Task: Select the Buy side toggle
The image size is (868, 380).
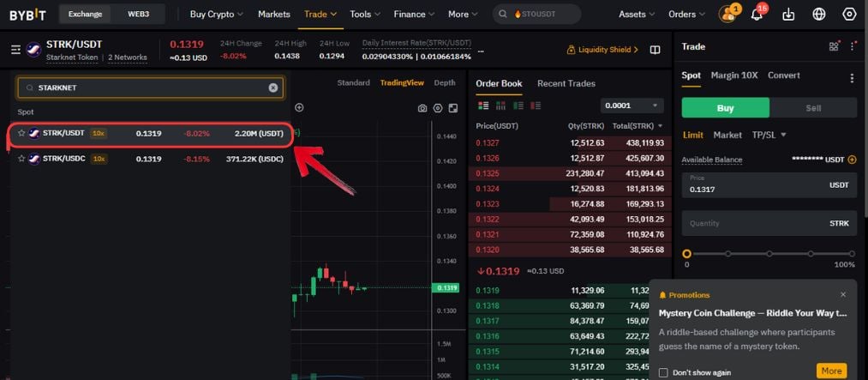Action: pyautogui.click(x=725, y=108)
